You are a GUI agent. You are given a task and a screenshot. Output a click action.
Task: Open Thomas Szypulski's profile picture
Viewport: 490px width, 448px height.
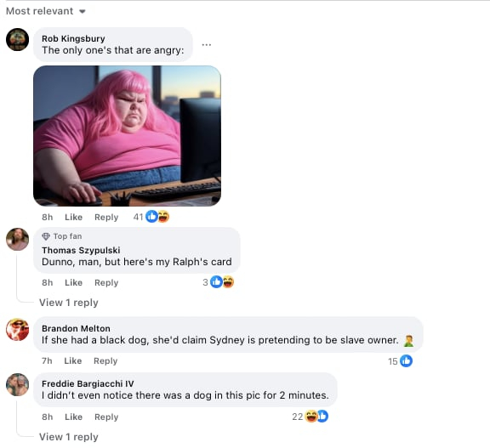[x=18, y=239]
